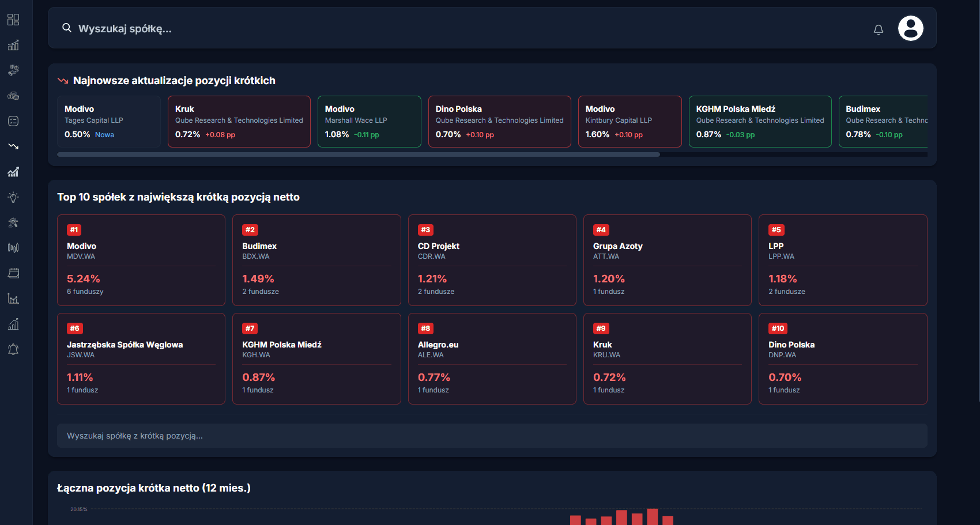Open the lightbulb ideas sidebar icon
980x525 pixels.
[x=13, y=197]
